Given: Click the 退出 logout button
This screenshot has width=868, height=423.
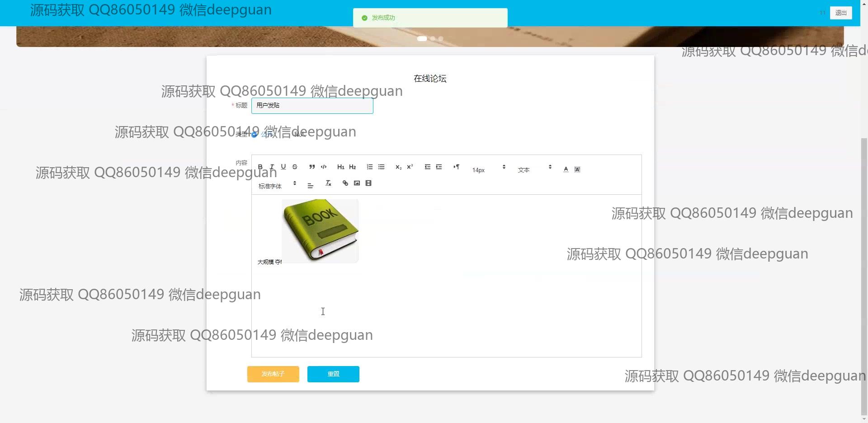Looking at the screenshot, I should (841, 13).
